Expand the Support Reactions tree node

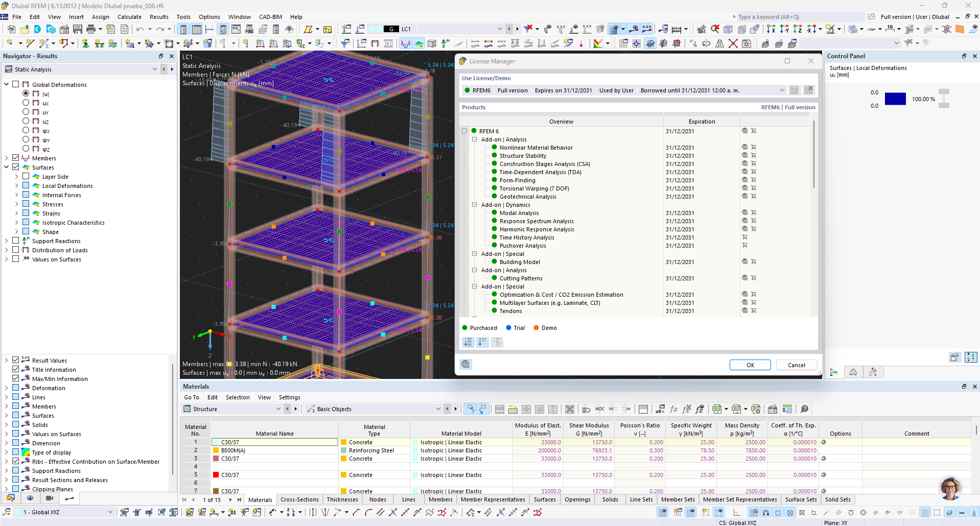pos(6,241)
